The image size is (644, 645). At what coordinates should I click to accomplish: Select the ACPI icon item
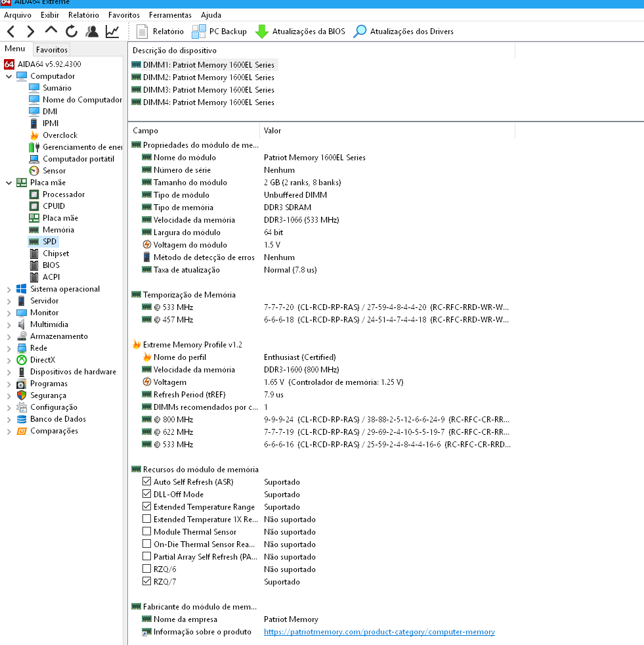[x=34, y=278]
